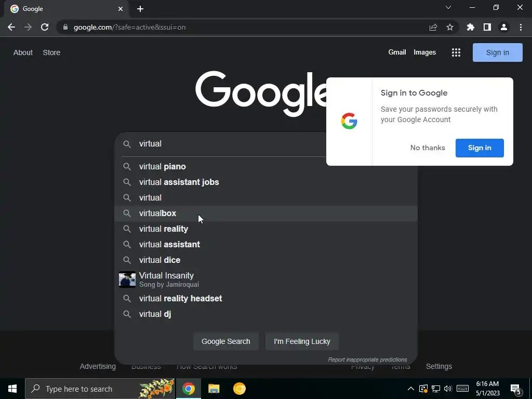Open the Store link
This screenshot has height=399, width=532.
pos(51,52)
